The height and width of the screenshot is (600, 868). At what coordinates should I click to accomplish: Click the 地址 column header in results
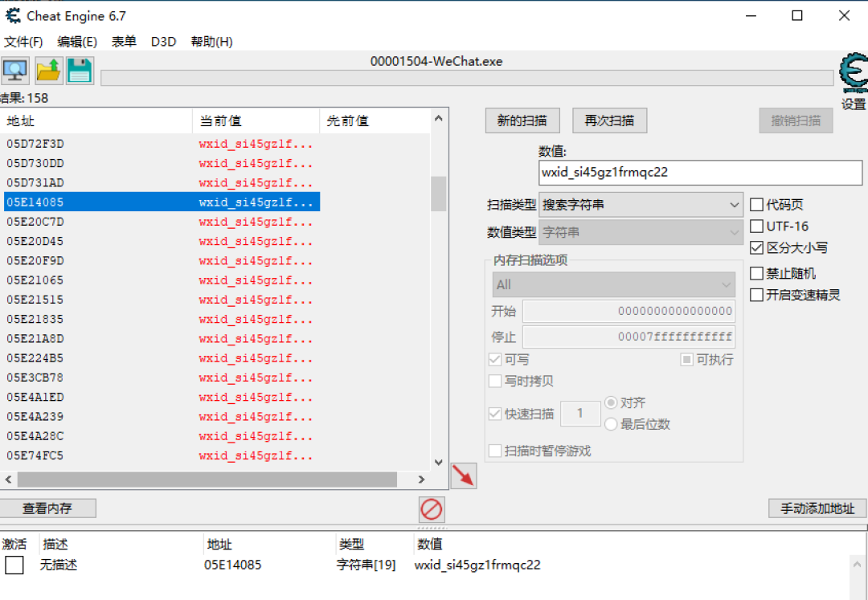[96, 121]
